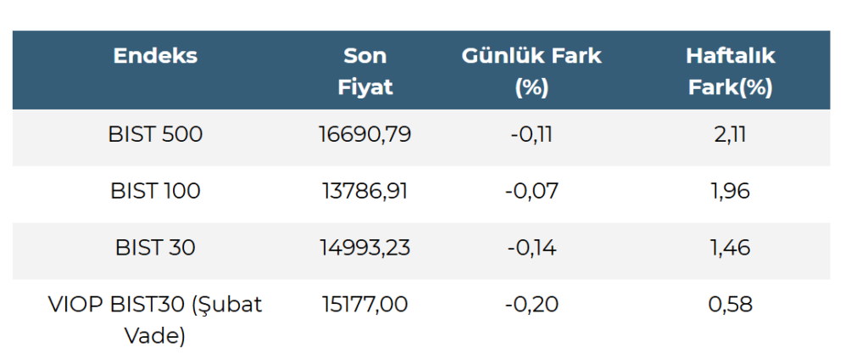Click the price 15177,00
Image resolution: width=868 pixels, height=359 pixels.
click(x=365, y=304)
